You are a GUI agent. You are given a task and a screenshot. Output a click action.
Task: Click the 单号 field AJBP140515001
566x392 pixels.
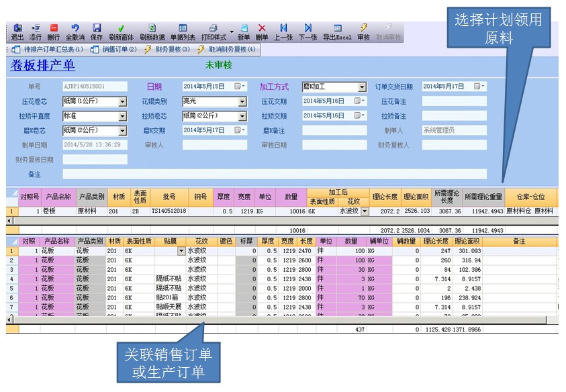pyautogui.click(x=95, y=87)
